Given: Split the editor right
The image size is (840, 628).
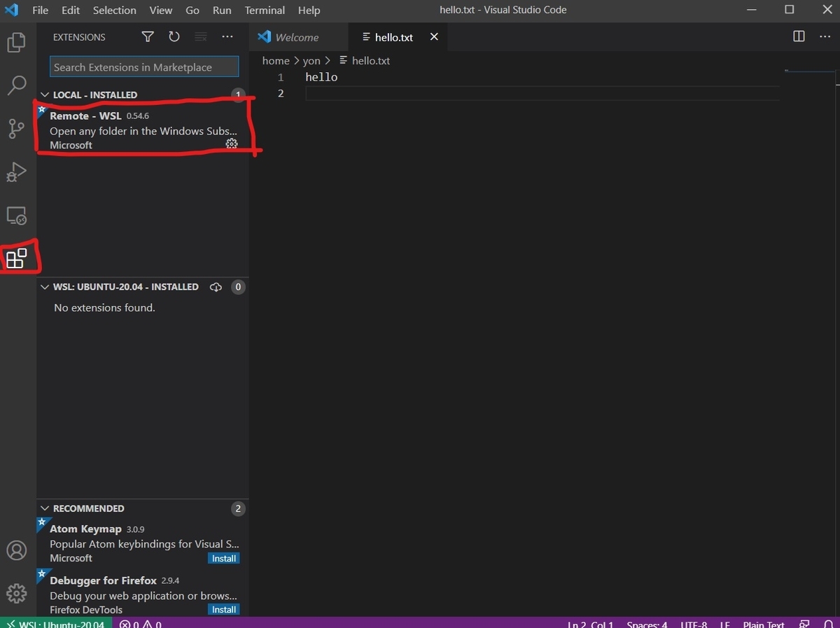Looking at the screenshot, I should coord(799,36).
